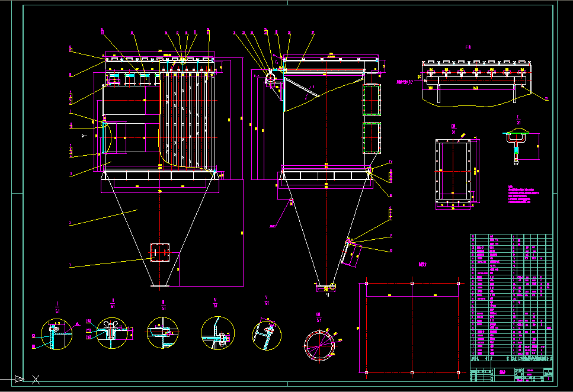Select the green rectangular inlet on side view
Viewport: 573px width, 392px height.
(372, 137)
